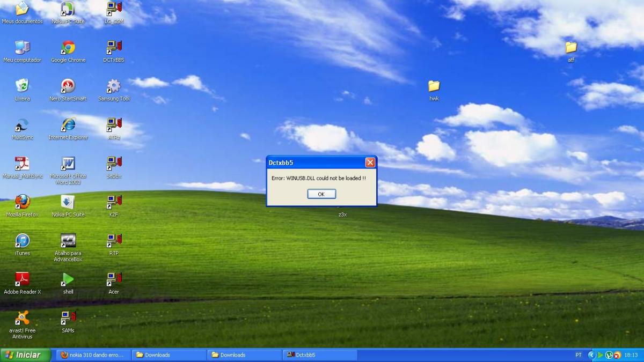The width and height of the screenshot is (644, 362).
Task: Switch to the Dctxbb5 taskbar button
Action: coord(320,355)
